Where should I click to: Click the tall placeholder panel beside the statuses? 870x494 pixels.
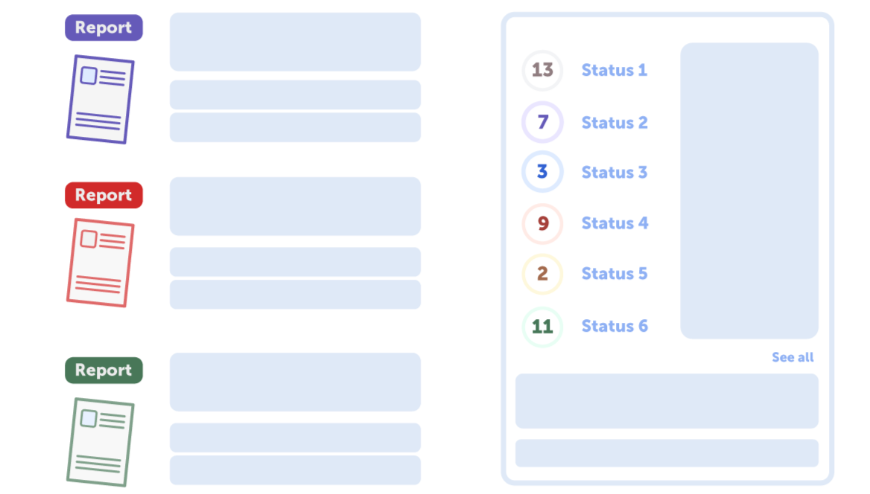coord(749,190)
